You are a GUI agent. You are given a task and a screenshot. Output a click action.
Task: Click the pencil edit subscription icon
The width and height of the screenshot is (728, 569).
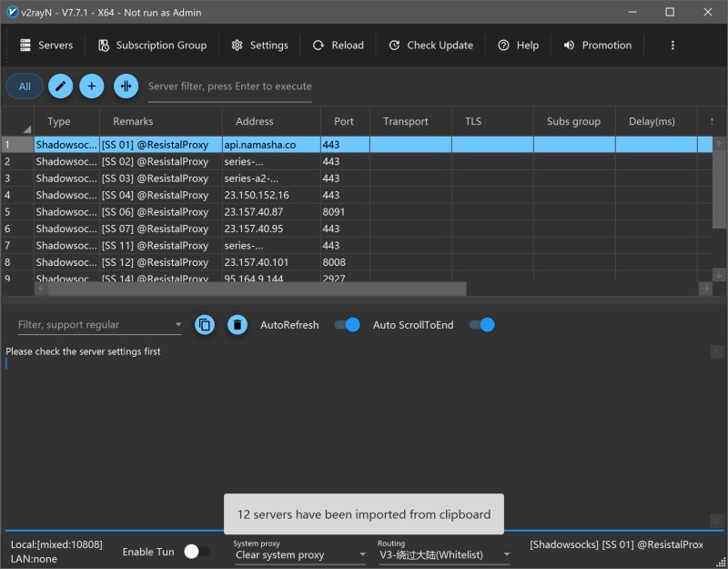60,86
